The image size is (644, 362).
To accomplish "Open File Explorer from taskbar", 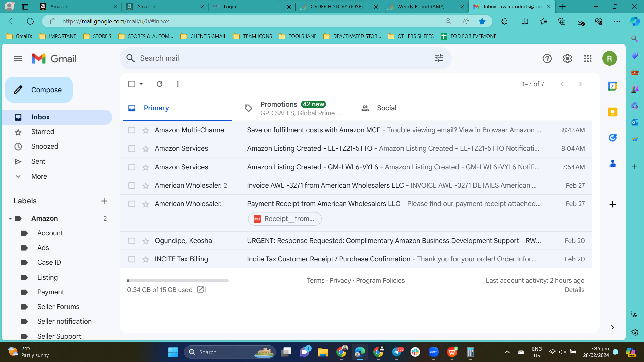I will (x=323, y=352).
